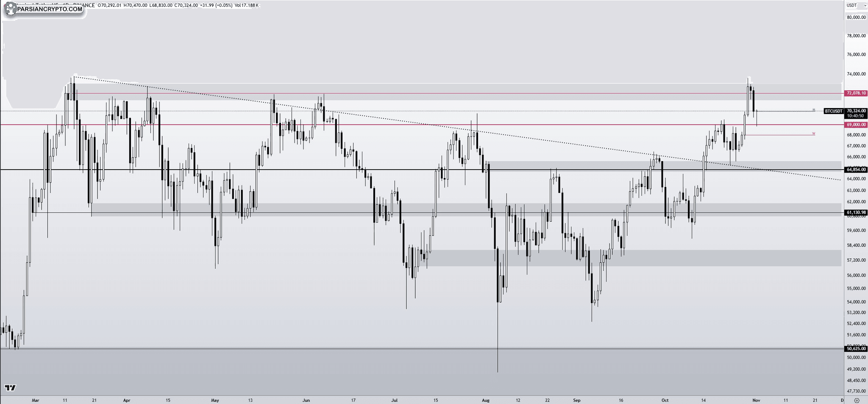Click the 53,200.00 price axis value
This screenshot has width=868, height=404.
(856, 313)
